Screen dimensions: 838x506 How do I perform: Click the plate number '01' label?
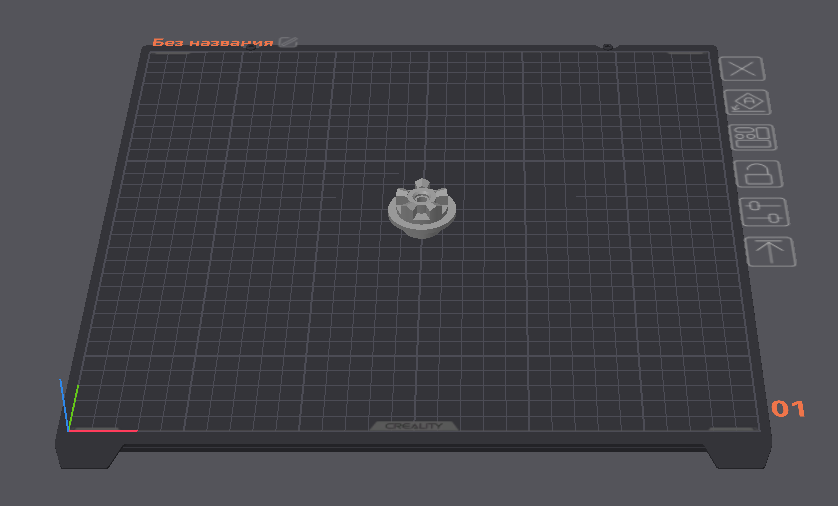[x=788, y=409]
